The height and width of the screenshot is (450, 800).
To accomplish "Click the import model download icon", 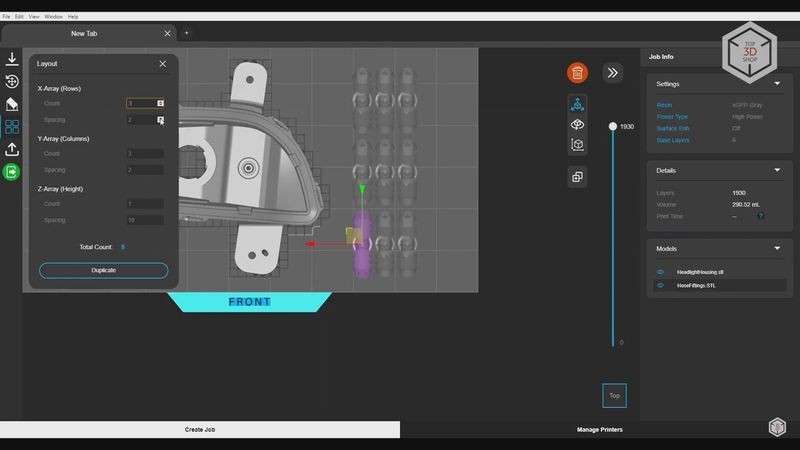I will click(x=12, y=59).
